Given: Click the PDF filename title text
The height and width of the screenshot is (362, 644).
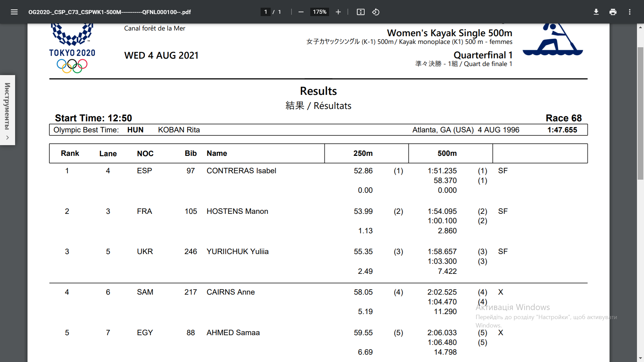Looking at the screenshot, I should click(x=109, y=12).
